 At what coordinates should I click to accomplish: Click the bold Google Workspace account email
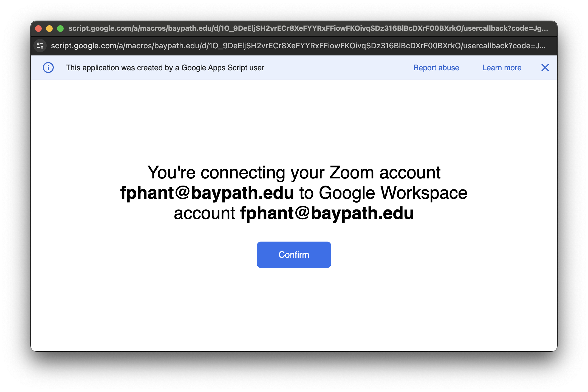pos(327,213)
